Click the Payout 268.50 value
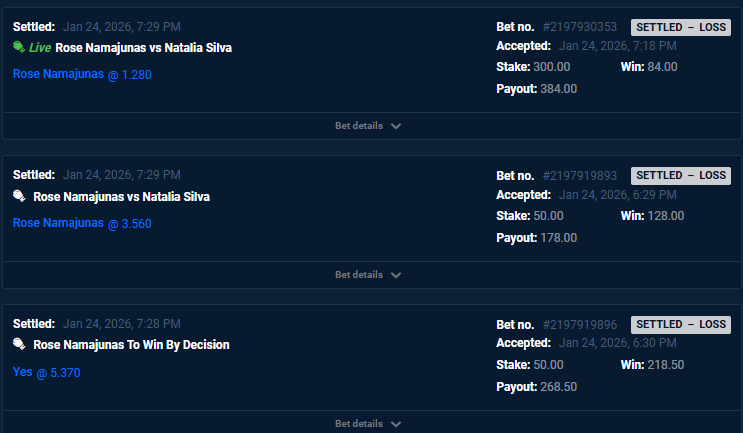This screenshot has height=433, width=743. (558, 387)
